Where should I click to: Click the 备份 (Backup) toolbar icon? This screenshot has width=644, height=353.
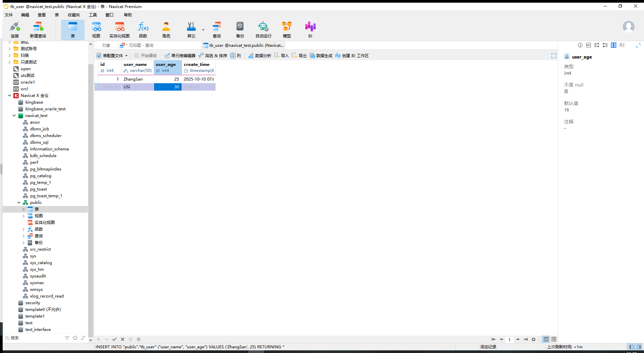click(240, 30)
